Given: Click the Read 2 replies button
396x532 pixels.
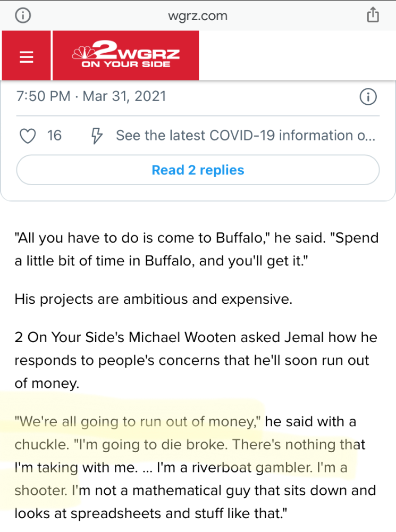Looking at the screenshot, I should [x=198, y=170].
